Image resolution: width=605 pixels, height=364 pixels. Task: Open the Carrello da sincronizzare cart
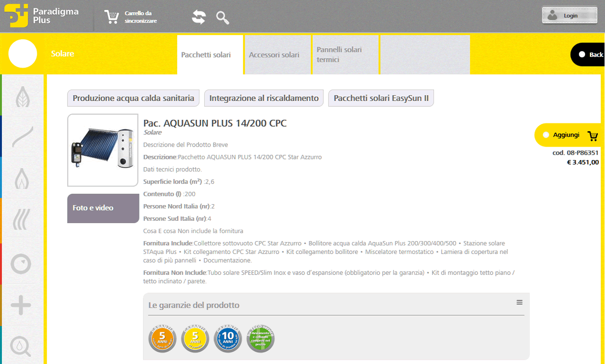[131, 17]
